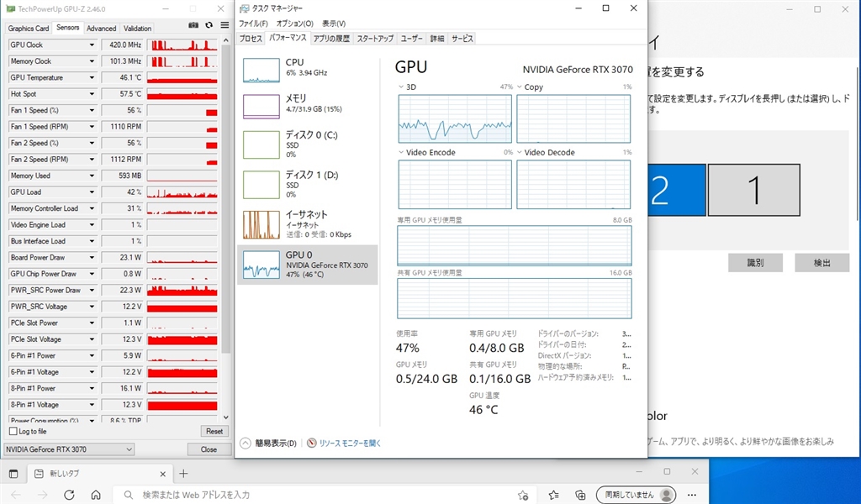Viewport: 861px width, 504px height.
Task: Click the GPU-Z sensors scrollbar down arrow
Action: (225, 417)
